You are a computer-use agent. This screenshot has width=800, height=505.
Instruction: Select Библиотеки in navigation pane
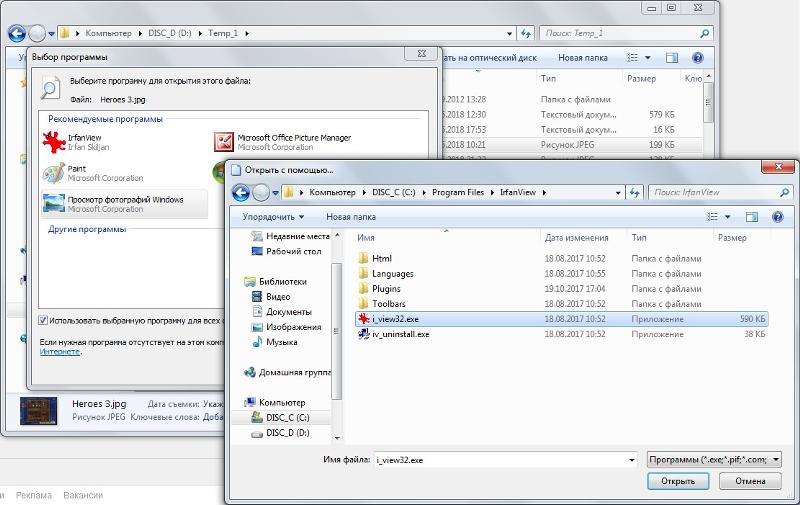(276, 282)
